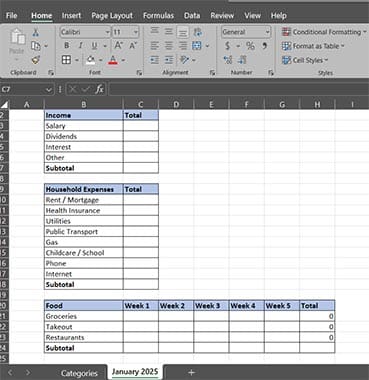The image size is (369, 380).
Task: Open the Fill Color dropdown arrow
Action: coord(100,60)
